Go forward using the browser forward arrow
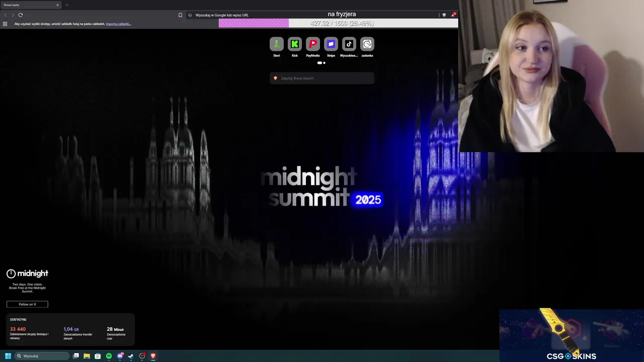 (13, 15)
